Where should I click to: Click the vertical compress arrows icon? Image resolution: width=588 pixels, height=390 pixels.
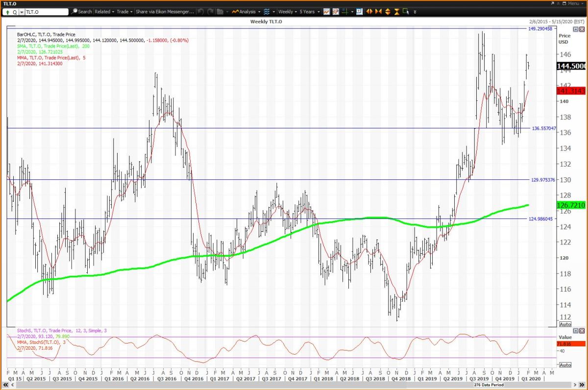click(x=396, y=11)
